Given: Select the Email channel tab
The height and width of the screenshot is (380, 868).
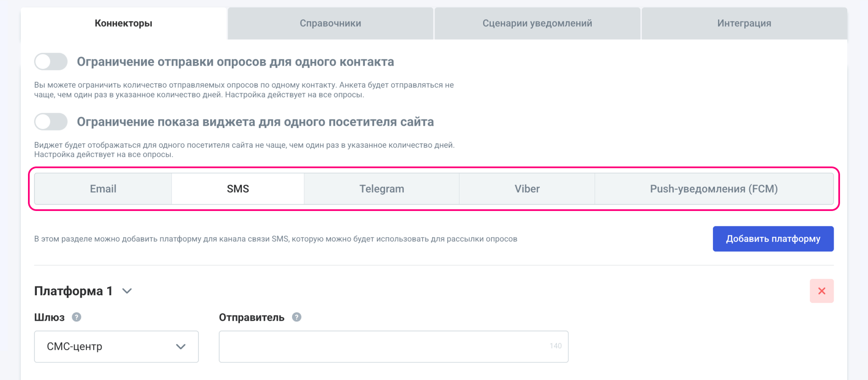Looking at the screenshot, I should pos(103,189).
